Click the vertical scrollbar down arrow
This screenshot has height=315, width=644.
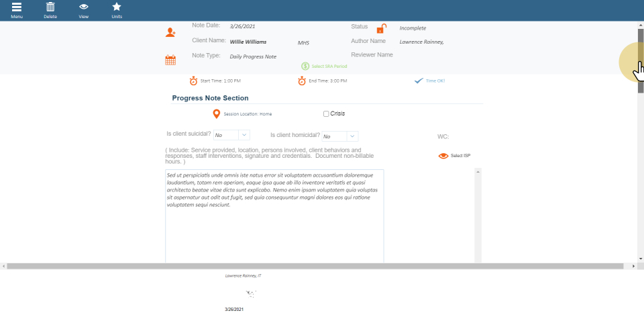coord(641,258)
